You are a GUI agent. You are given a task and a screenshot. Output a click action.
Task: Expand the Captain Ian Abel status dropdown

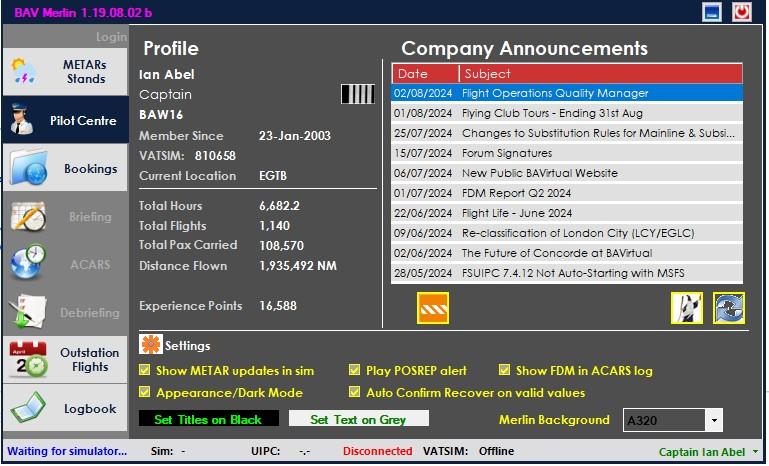(756, 452)
